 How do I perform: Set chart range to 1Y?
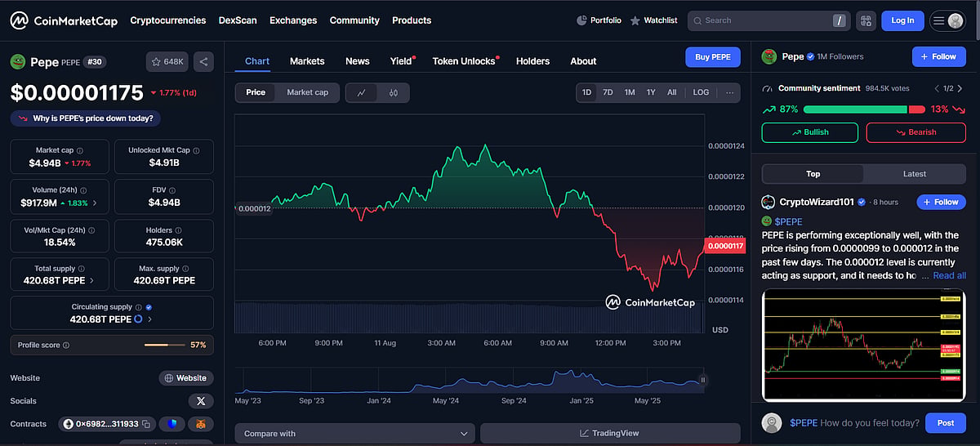point(651,92)
